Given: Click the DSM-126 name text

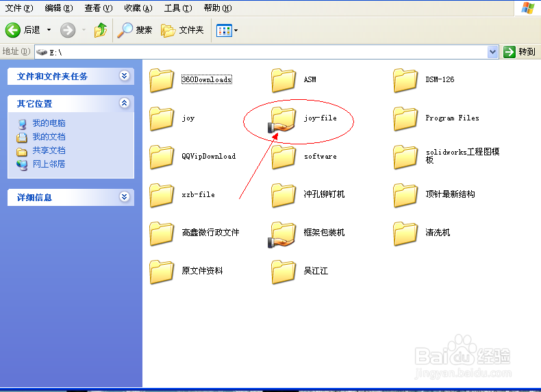Looking at the screenshot, I should (x=440, y=79).
